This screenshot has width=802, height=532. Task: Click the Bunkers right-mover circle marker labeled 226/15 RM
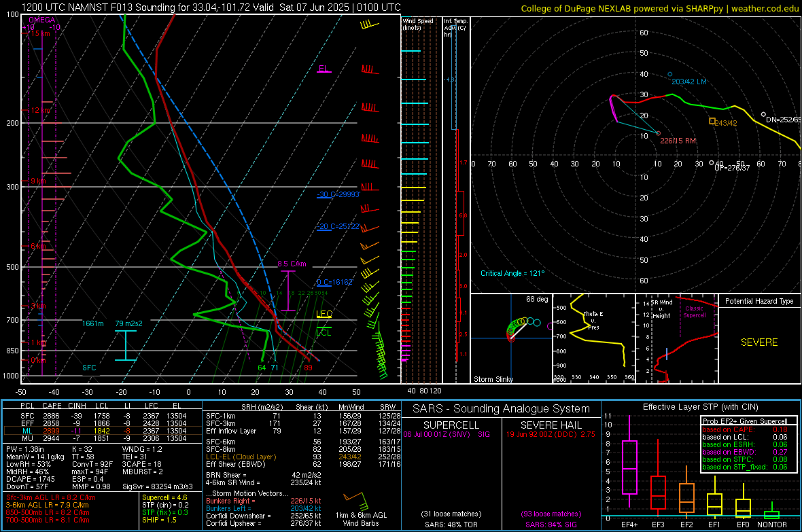tap(658, 134)
